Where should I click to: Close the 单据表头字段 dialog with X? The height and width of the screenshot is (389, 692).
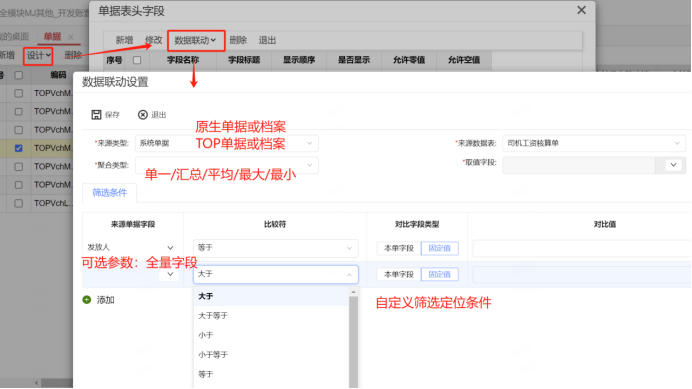click(582, 10)
